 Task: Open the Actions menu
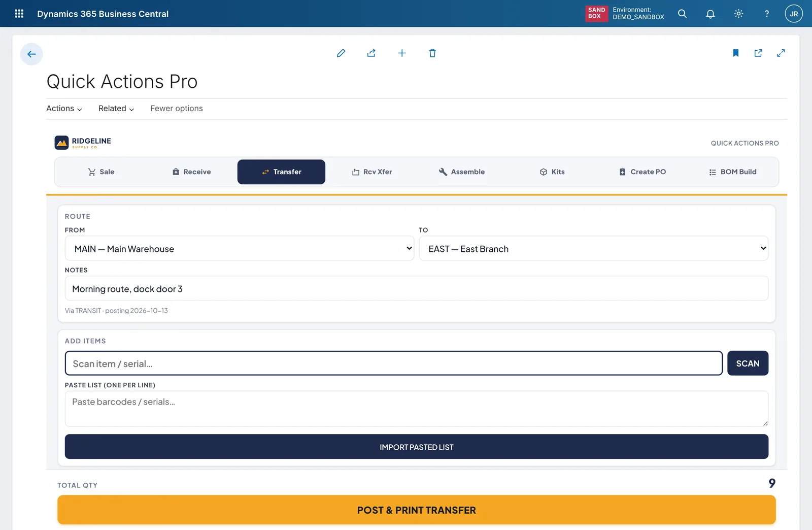[64, 109]
